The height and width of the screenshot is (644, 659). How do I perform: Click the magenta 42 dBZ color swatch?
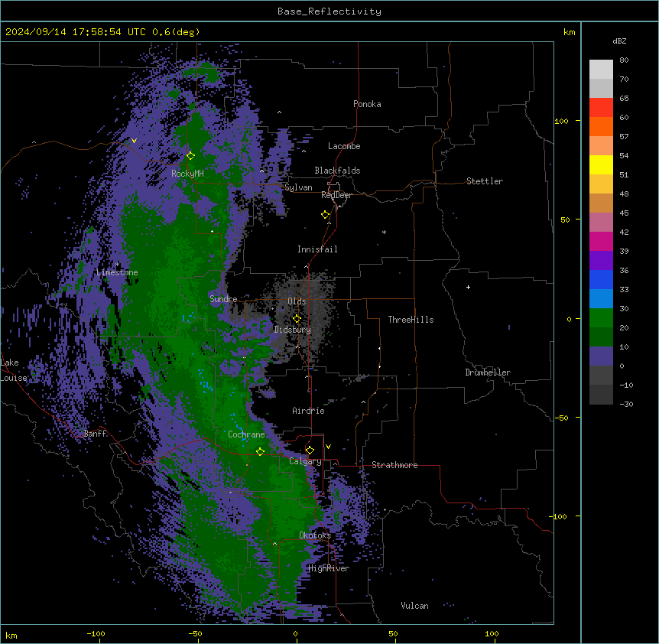click(601, 241)
